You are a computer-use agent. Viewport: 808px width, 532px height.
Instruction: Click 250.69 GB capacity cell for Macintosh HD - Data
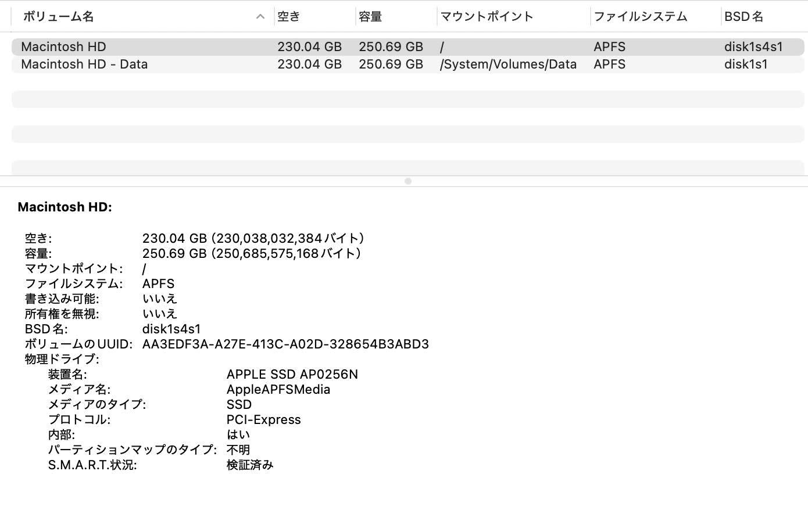click(x=391, y=64)
